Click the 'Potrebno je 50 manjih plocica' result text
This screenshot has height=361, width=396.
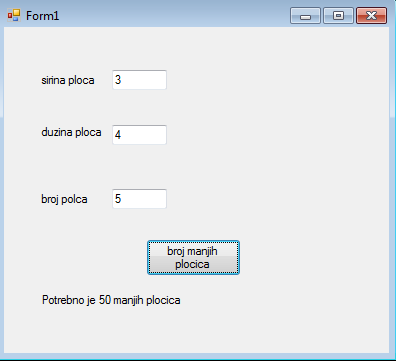(111, 300)
